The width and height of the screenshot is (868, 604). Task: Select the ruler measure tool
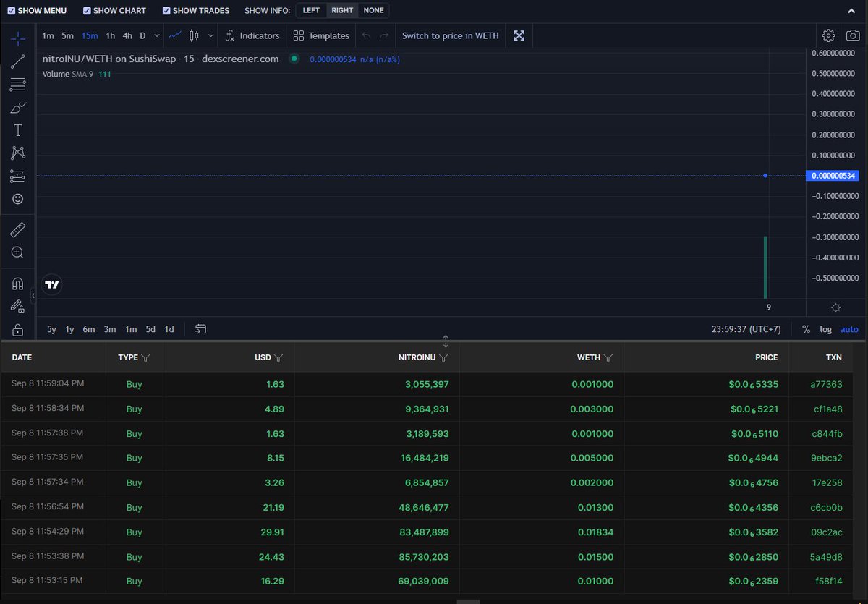(18, 230)
